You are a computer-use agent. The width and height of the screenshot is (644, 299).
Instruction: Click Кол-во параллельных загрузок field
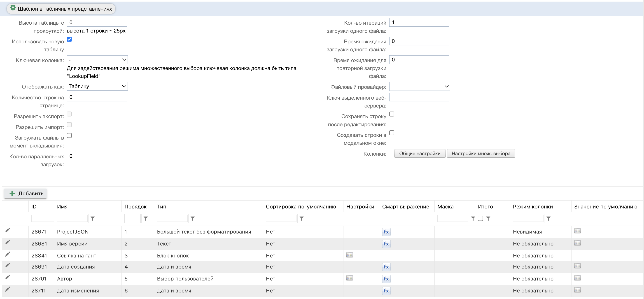[x=97, y=156]
